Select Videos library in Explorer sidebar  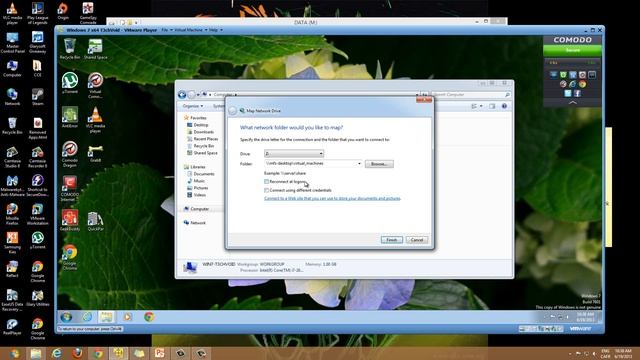pyautogui.click(x=197, y=195)
